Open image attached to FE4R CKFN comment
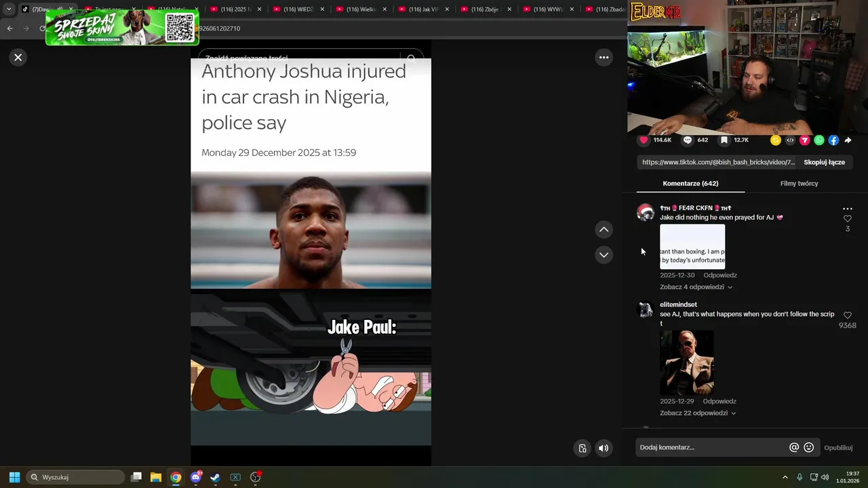868x488 pixels. pyautogui.click(x=692, y=247)
